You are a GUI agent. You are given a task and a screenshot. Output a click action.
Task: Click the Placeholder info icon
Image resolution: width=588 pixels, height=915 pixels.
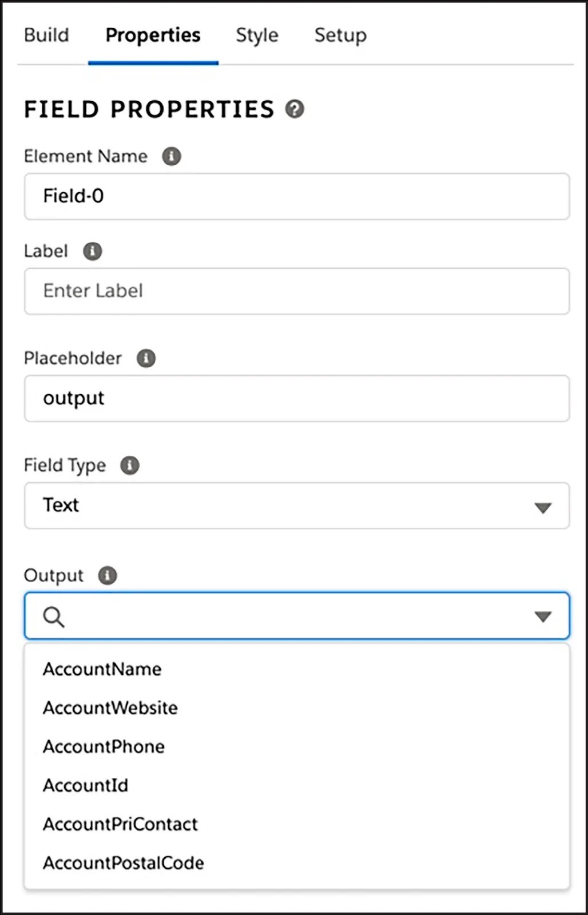[146, 358]
